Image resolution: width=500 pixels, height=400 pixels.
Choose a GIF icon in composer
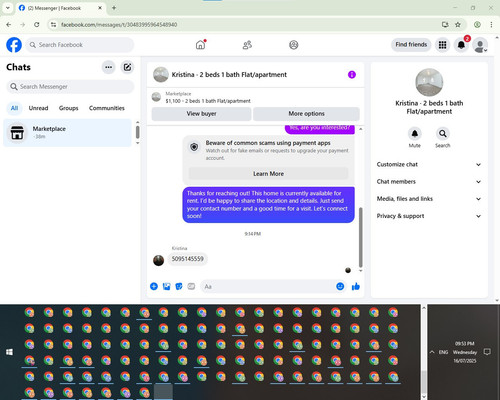coord(191,286)
